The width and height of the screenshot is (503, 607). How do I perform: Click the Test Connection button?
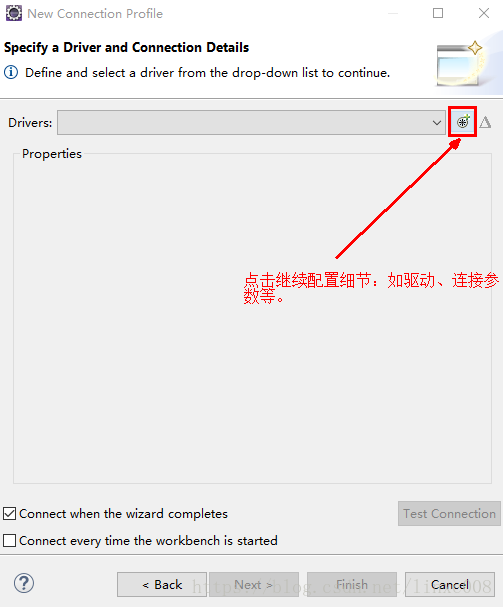pyautogui.click(x=449, y=514)
